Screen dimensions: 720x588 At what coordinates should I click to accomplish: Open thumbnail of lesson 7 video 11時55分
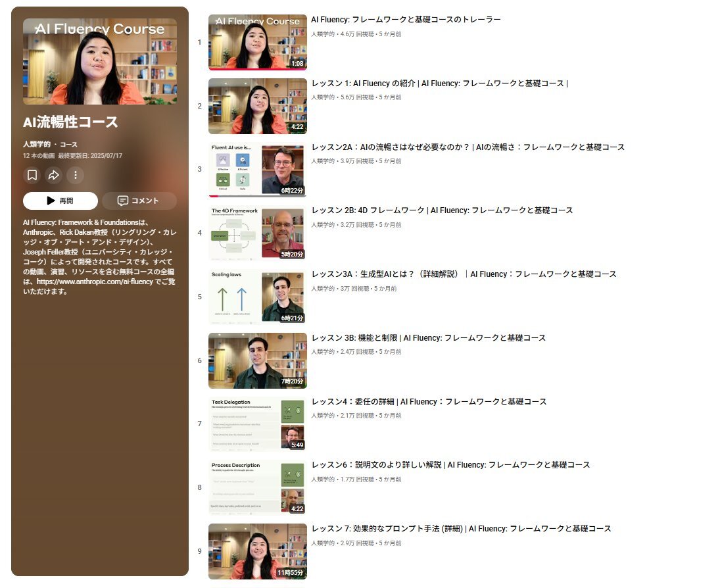tap(257, 552)
